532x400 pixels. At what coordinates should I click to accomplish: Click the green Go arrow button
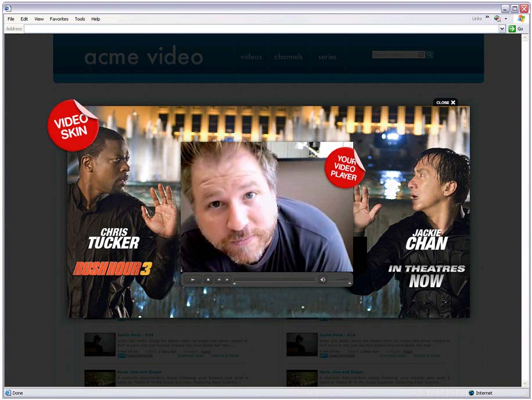coord(512,29)
